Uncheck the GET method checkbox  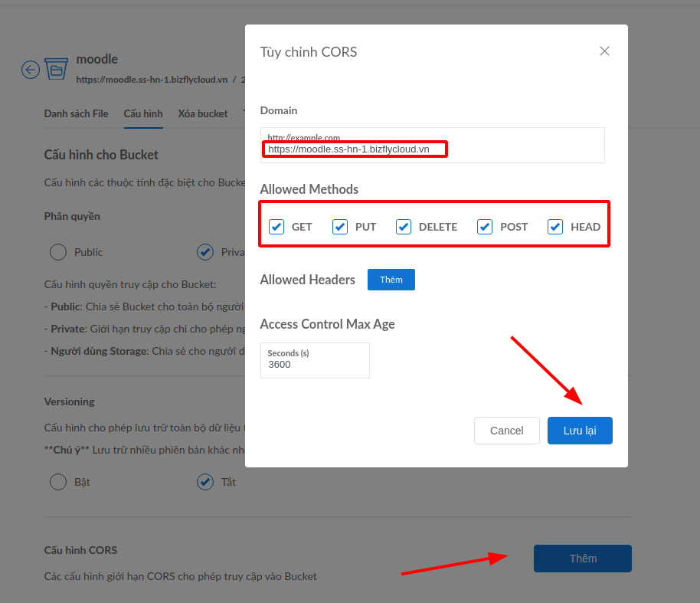click(x=276, y=227)
